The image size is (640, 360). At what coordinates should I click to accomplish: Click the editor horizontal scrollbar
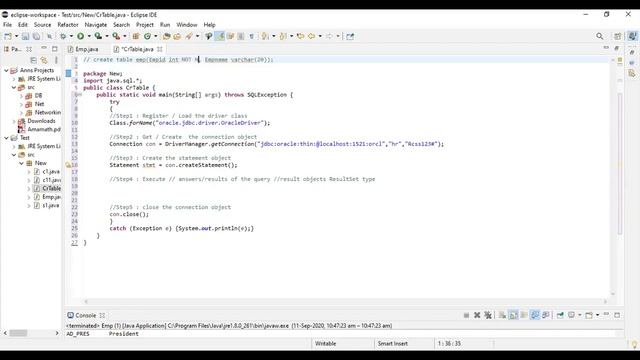[x=345, y=302]
